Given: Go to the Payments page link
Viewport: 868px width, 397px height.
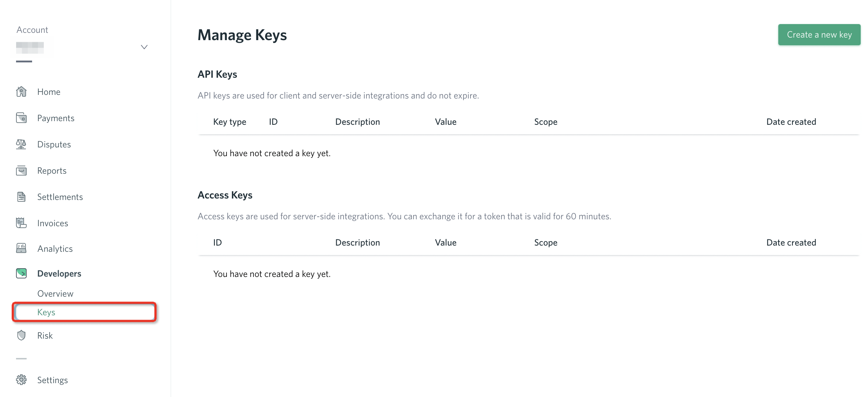Looking at the screenshot, I should coord(56,118).
